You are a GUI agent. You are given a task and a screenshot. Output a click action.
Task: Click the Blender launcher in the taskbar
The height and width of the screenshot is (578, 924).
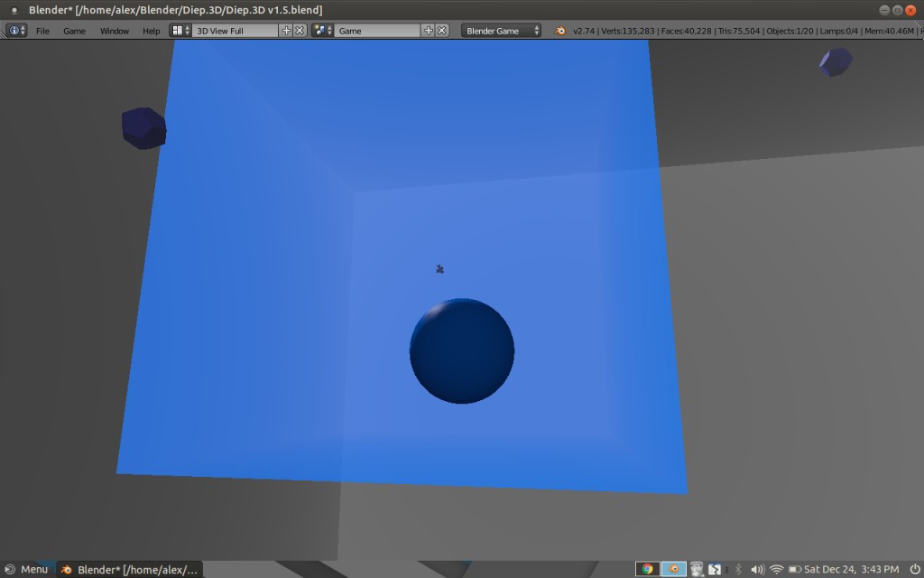pos(673,568)
